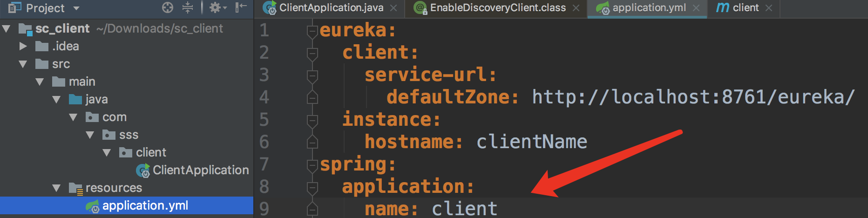The height and width of the screenshot is (218, 868).
Task: Click line number 4 in gutter
Action: 264,97
